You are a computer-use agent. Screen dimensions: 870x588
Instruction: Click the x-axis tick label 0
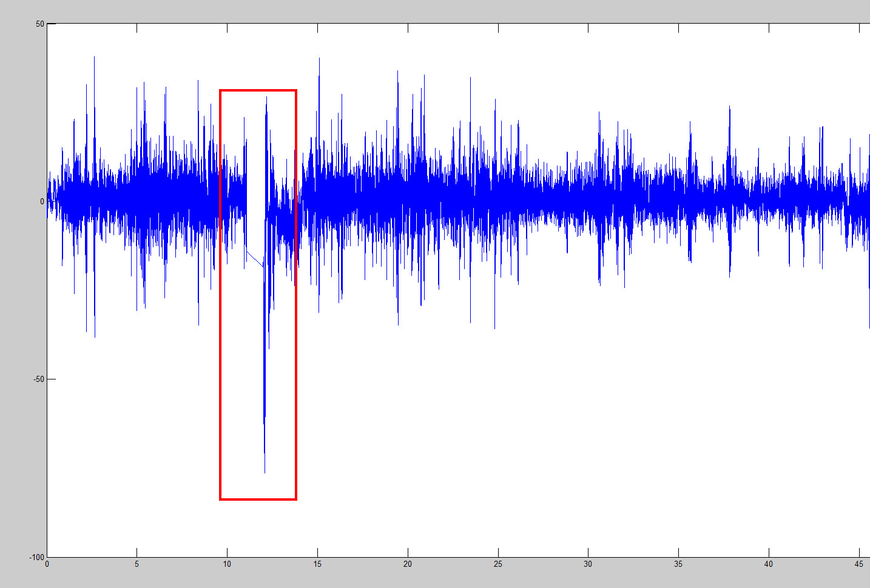click(47, 564)
